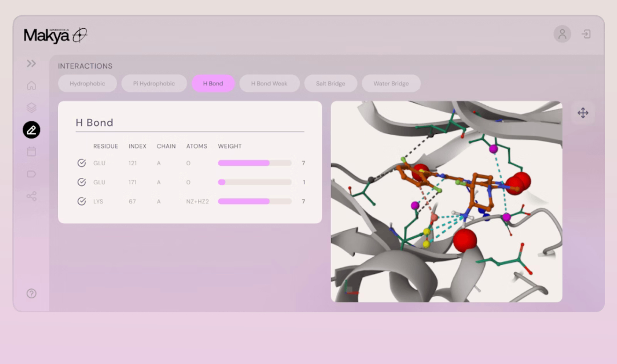Toggle the checkmark for GLU 121
Screen dimensions: 617x364
pyautogui.click(x=81, y=163)
